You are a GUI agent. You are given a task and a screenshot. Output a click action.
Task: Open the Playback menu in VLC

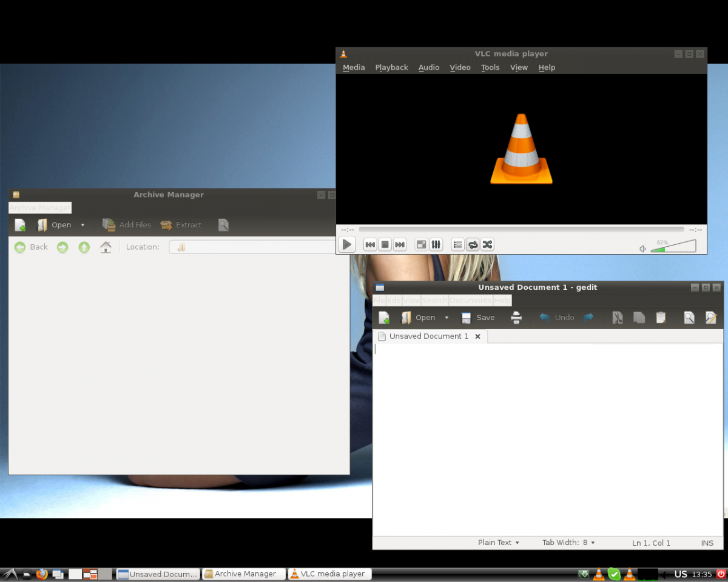(391, 67)
